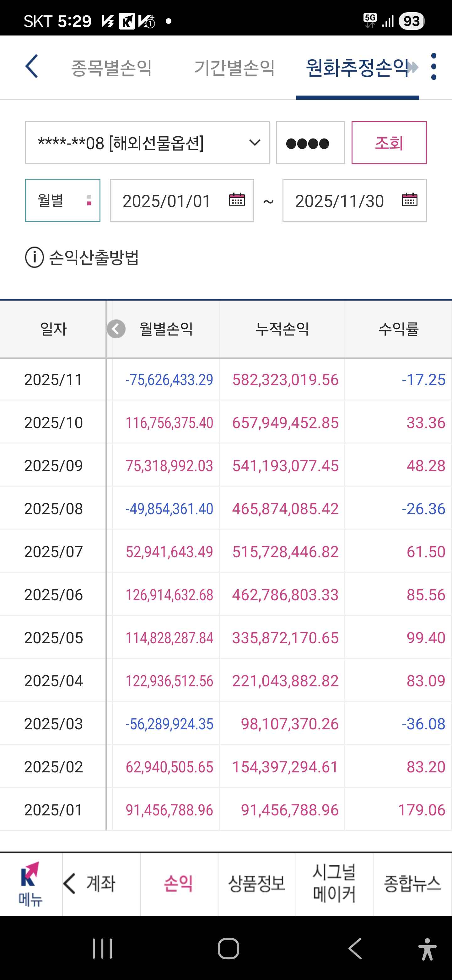Expand the account selector 해외선물옵션 dropdown
452x980 pixels.
(148, 143)
